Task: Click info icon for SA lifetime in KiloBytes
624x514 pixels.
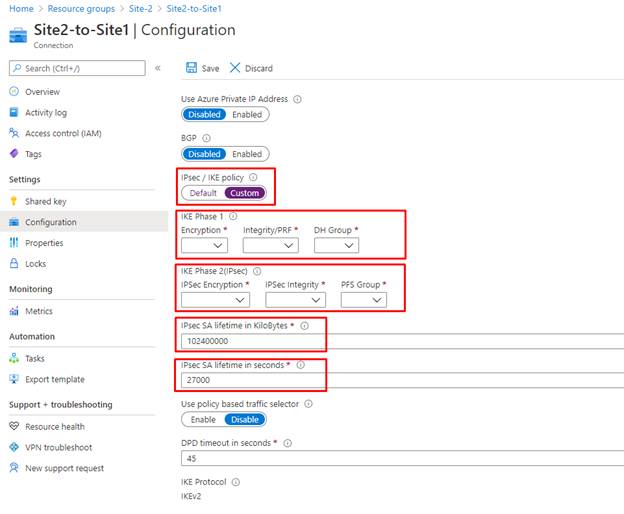Action: click(304, 326)
